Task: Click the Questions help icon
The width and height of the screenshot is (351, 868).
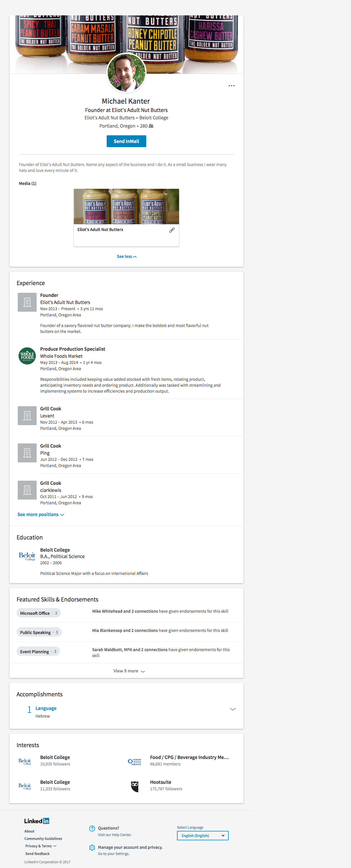Action: (92, 829)
